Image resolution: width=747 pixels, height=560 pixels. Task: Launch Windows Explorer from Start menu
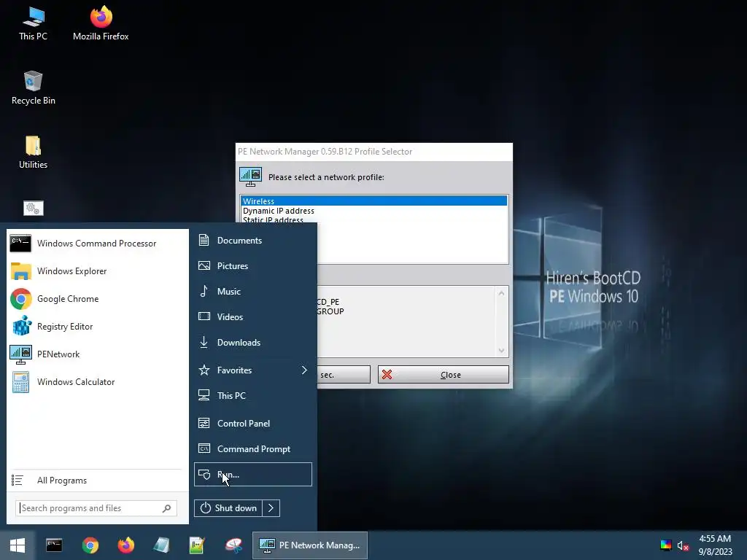coord(97,271)
